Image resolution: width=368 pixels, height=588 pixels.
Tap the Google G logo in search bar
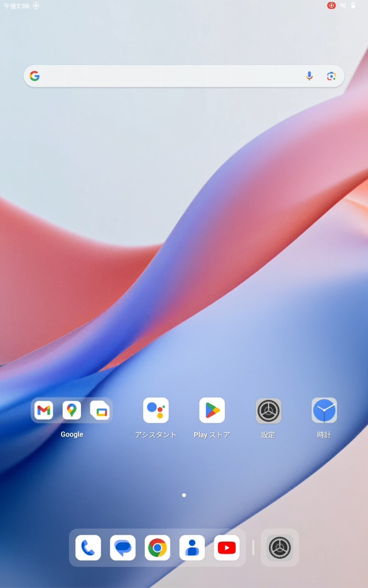click(35, 76)
